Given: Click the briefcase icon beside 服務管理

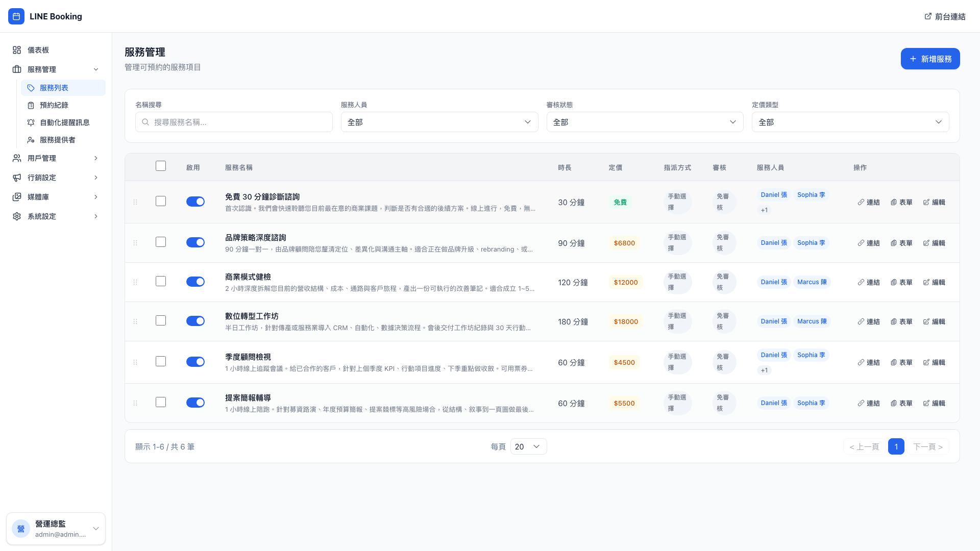Looking at the screenshot, I should click(x=17, y=69).
